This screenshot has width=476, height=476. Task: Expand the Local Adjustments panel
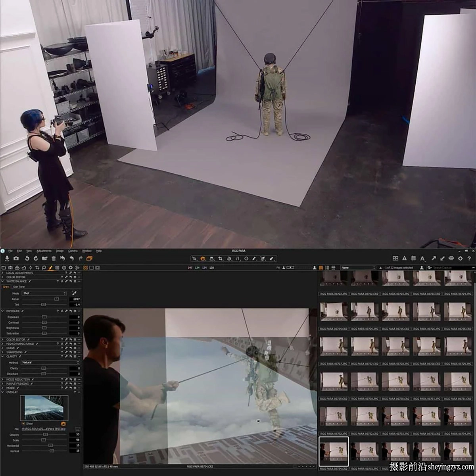(2, 273)
